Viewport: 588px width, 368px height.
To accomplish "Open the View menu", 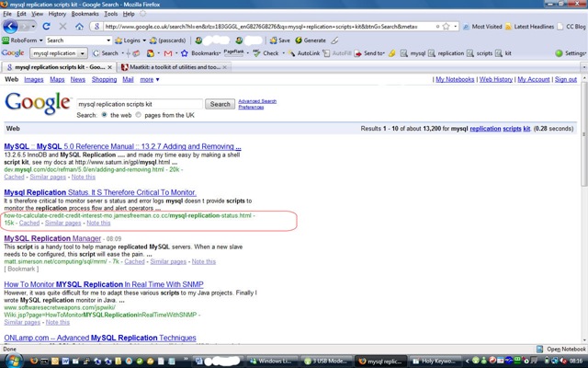I will coord(37,14).
